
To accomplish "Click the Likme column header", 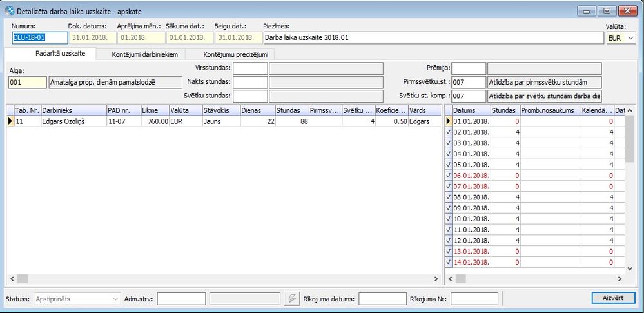I will click(x=155, y=110).
